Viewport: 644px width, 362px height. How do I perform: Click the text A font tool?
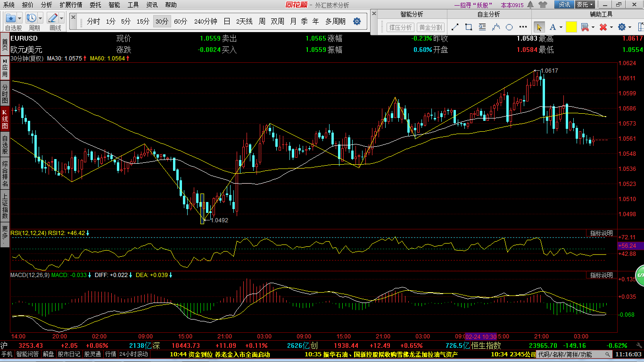tap(552, 27)
